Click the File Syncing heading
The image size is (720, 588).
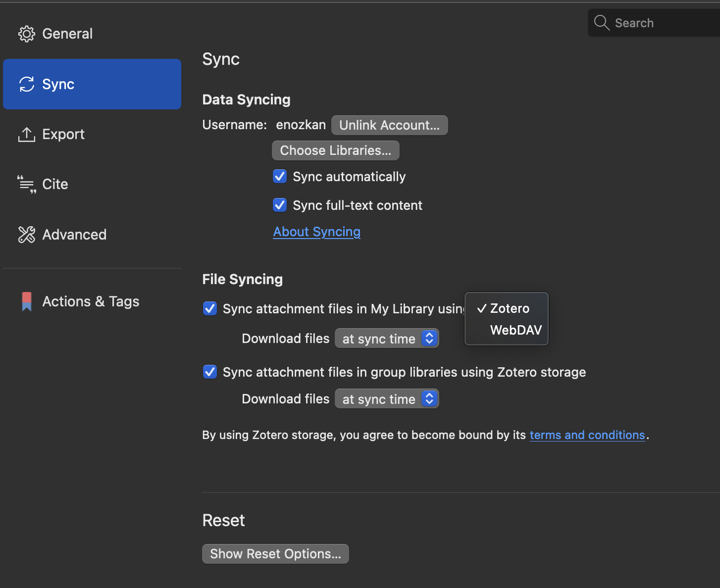point(243,279)
